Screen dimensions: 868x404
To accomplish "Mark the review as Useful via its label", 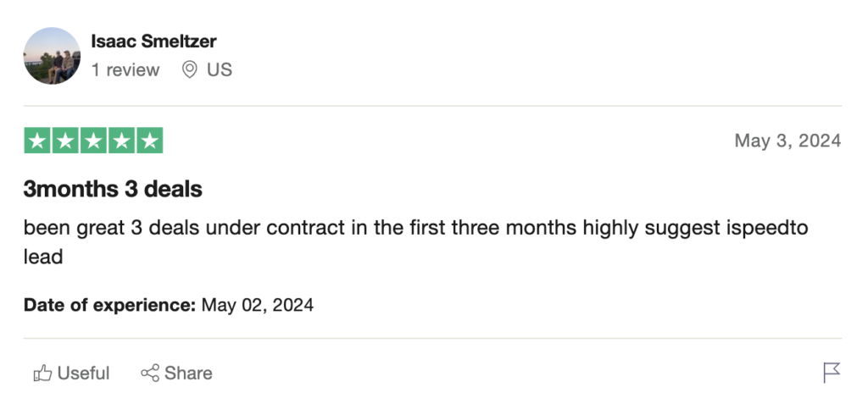I will (83, 373).
